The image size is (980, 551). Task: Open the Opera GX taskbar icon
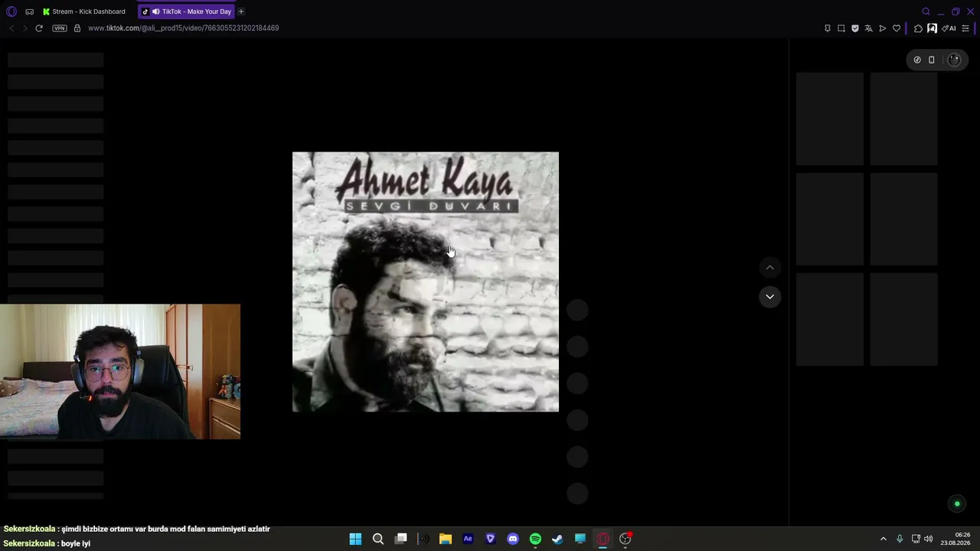tap(603, 539)
